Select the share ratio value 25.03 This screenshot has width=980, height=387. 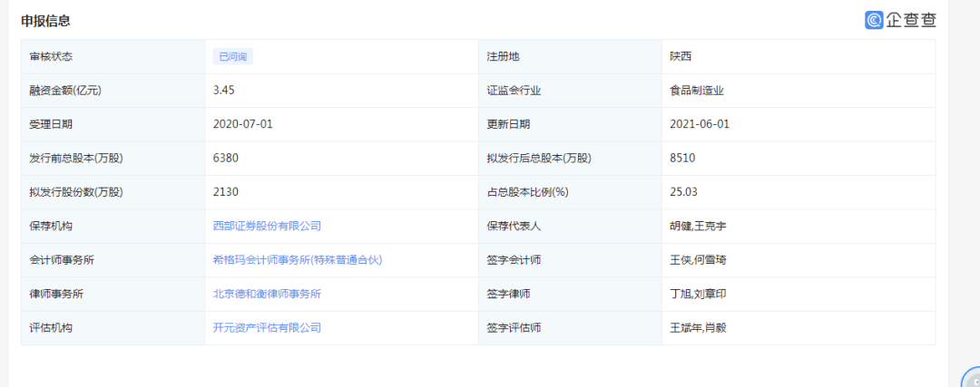pos(683,192)
